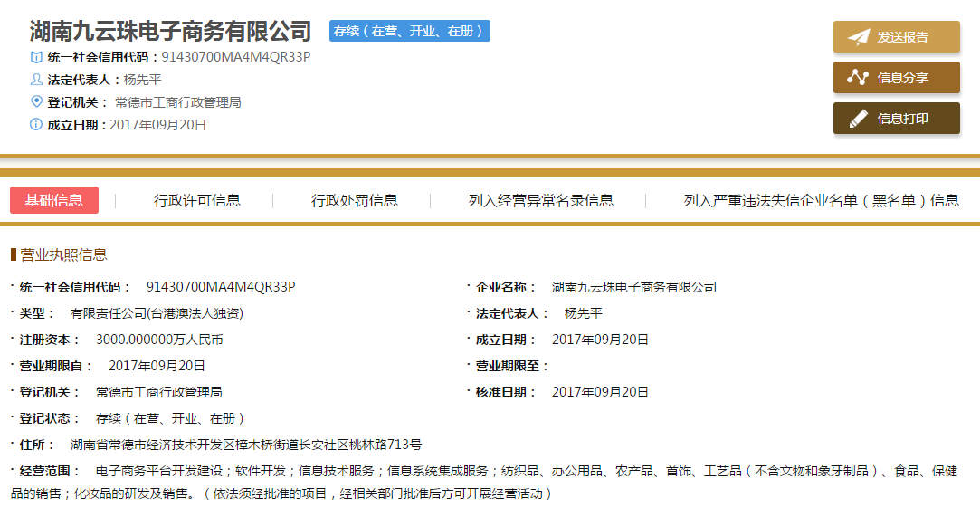This screenshot has height=517, width=980.
Task: Click the paper plane send report icon
Action: [858, 37]
